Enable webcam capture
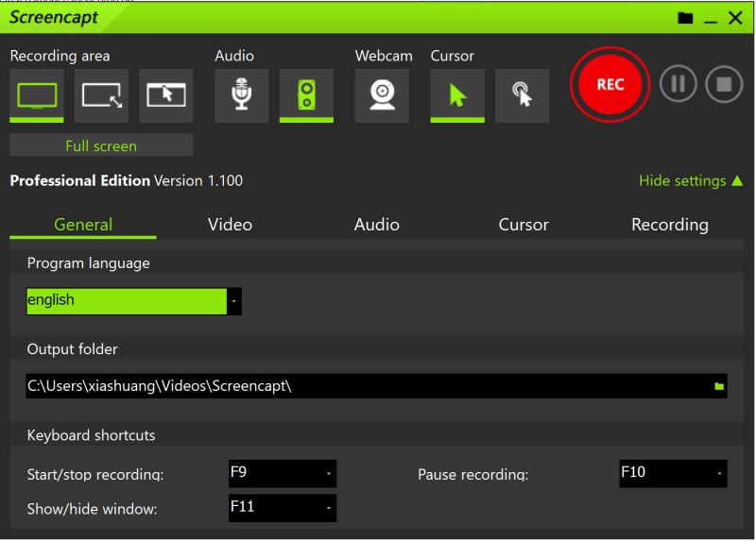Viewport: 756px width, 541px height. click(382, 95)
